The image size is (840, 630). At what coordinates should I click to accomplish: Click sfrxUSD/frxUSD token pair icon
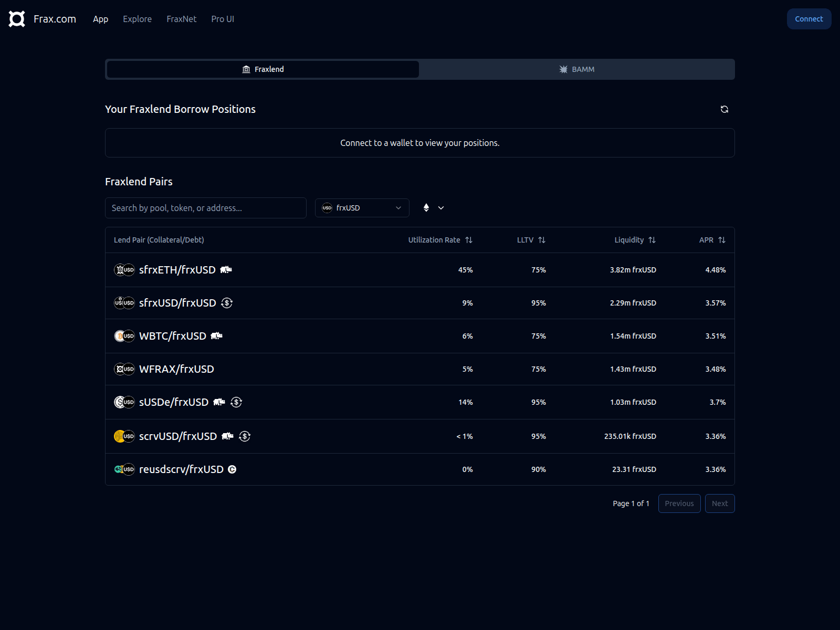tap(124, 303)
